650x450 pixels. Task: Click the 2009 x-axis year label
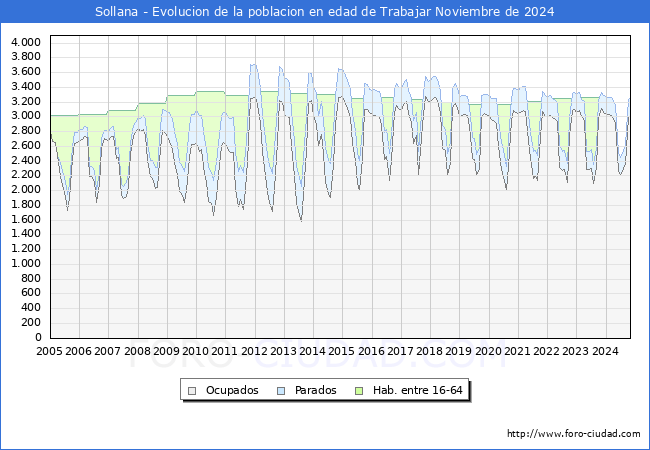coord(166,351)
